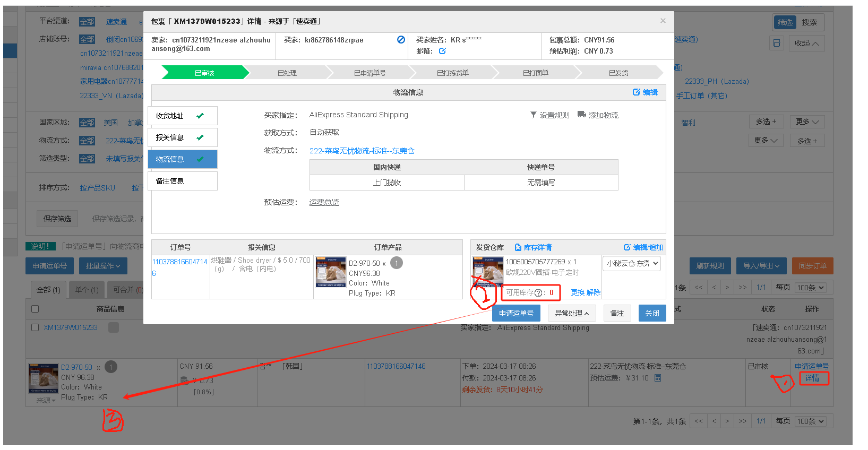Expand 更多 in the 国家区域 filter row
Viewport: 868px width, 450px height.
pyautogui.click(x=807, y=122)
